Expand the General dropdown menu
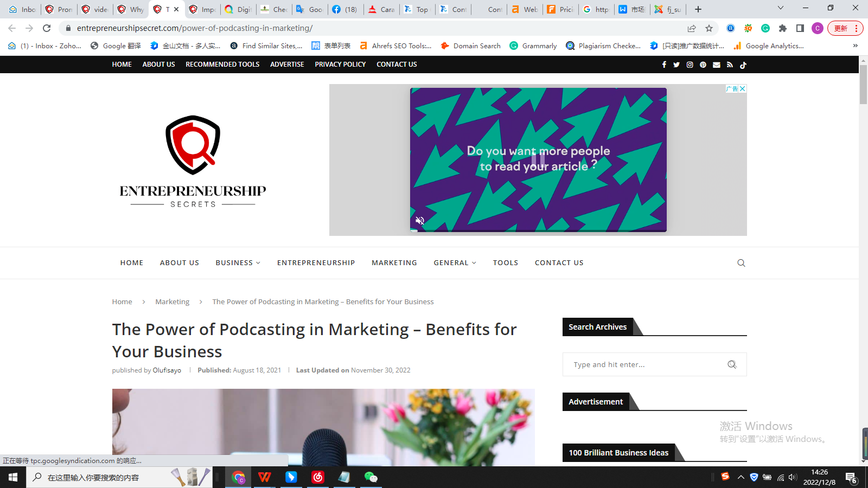The image size is (868, 488). [455, 263]
